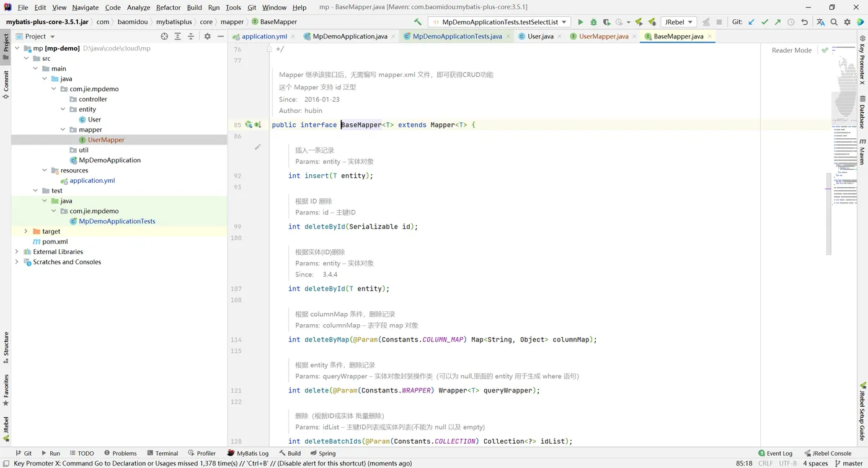
Task: Open the TODO tool window
Action: tap(81, 453)
